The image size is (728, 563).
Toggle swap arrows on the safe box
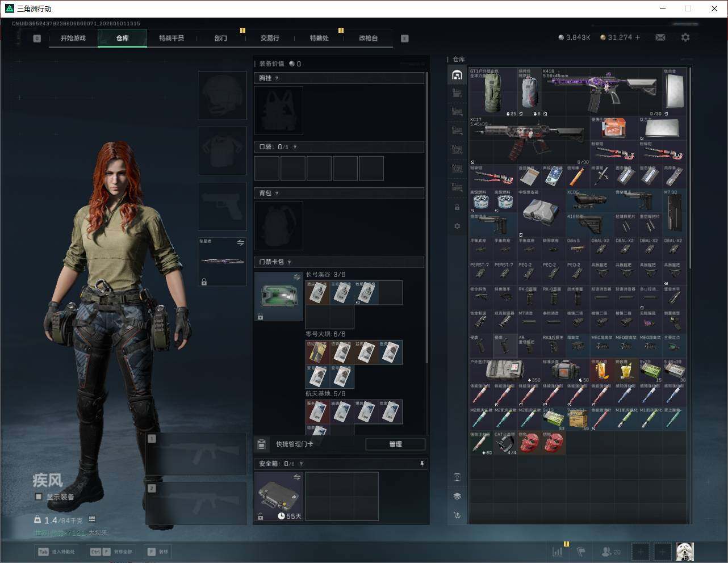click(297, 477)
